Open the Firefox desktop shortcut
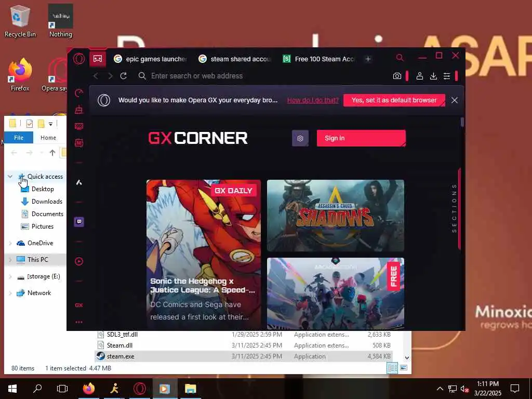Image resolution: width=532 pixels, height=399 pixels. (20, 75)
